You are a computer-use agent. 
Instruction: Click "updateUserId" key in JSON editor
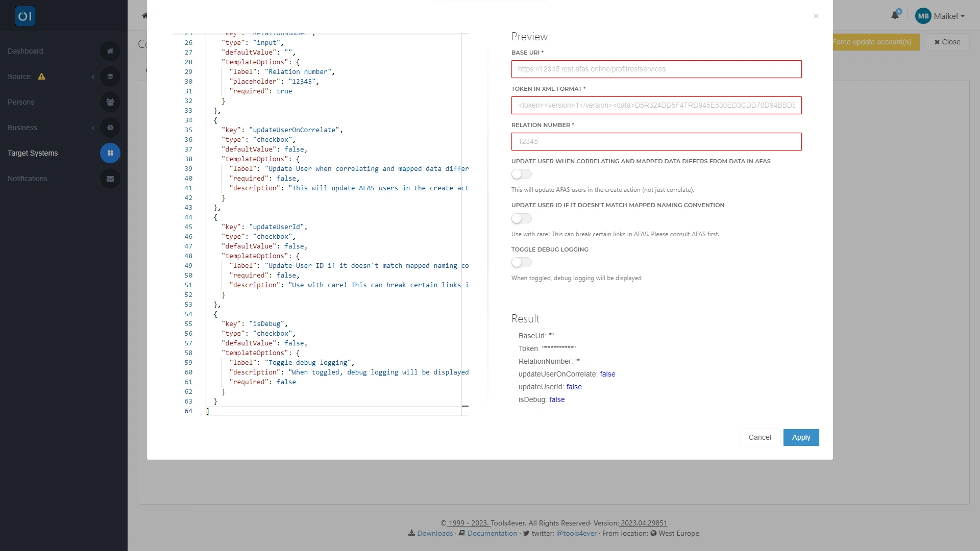coord(276,227)
